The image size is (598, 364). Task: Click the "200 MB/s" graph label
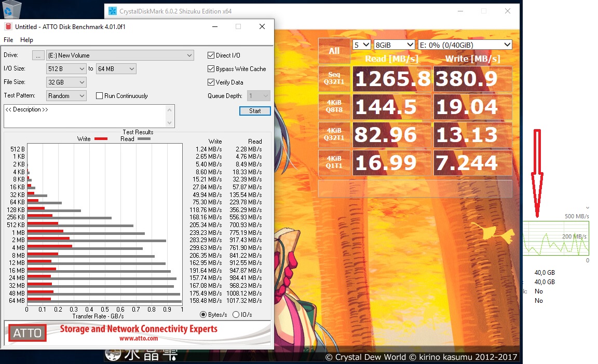pos(574,236)
